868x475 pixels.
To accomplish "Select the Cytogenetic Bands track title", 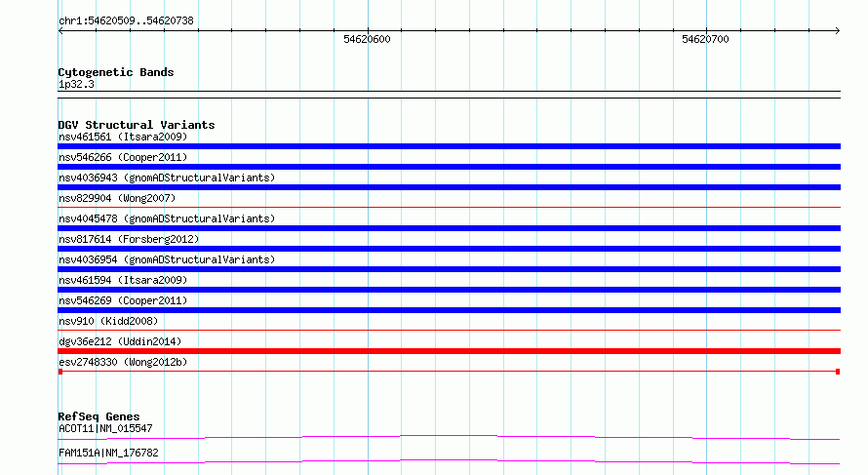I will tap(116, 72).
